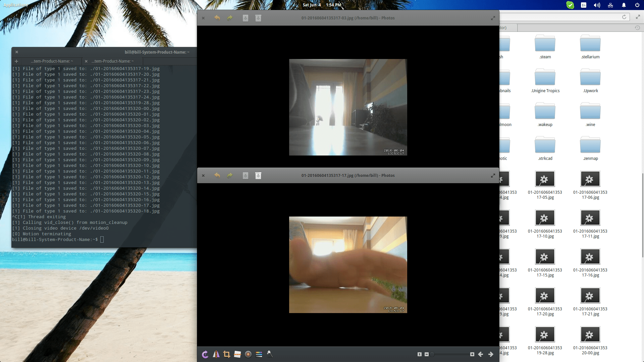Go to the next photo with the right arrow
The width and height of the screenshot is (644, 362).
click(491, 354)
